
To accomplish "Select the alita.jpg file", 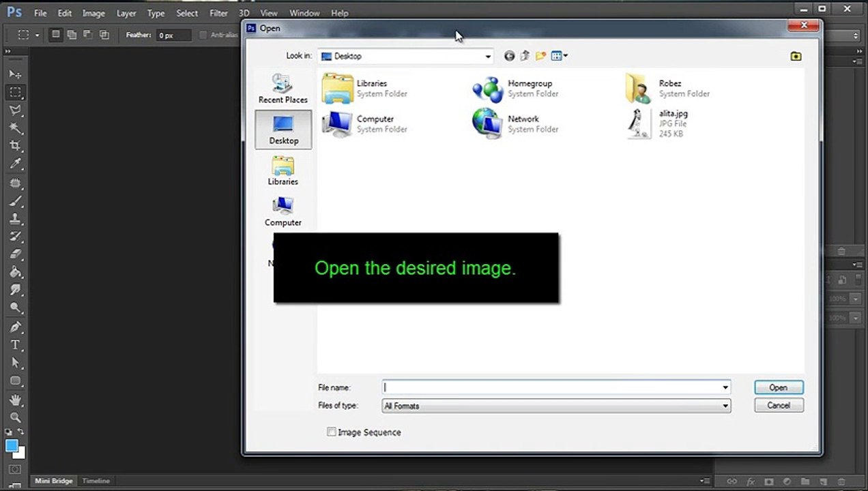I will pos(659,123).
